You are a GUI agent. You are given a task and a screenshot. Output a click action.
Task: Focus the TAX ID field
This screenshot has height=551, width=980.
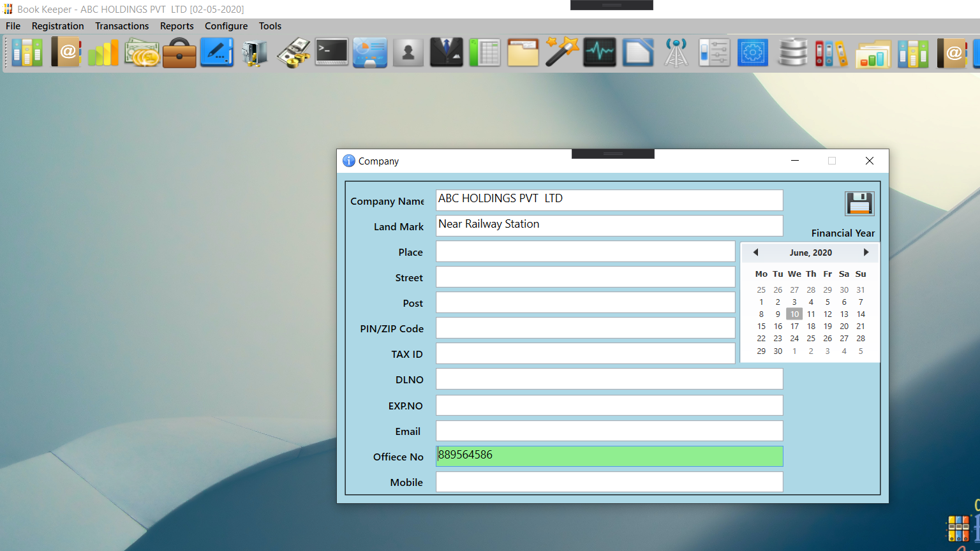586,353
